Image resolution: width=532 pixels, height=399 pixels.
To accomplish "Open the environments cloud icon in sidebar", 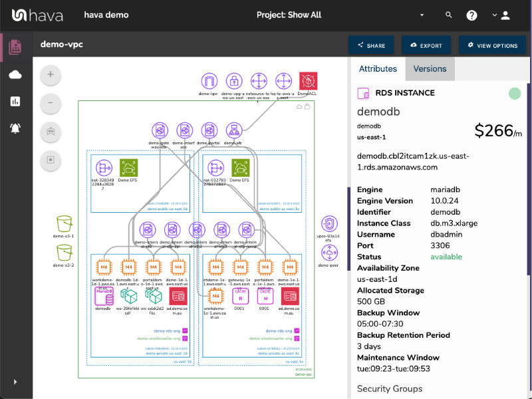I will (x=15, y=74).
